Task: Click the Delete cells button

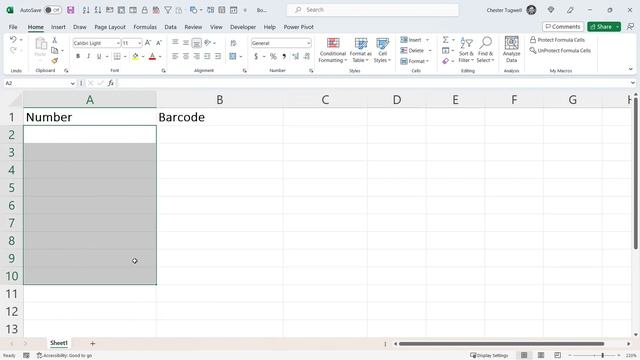Action: point(413,51)
